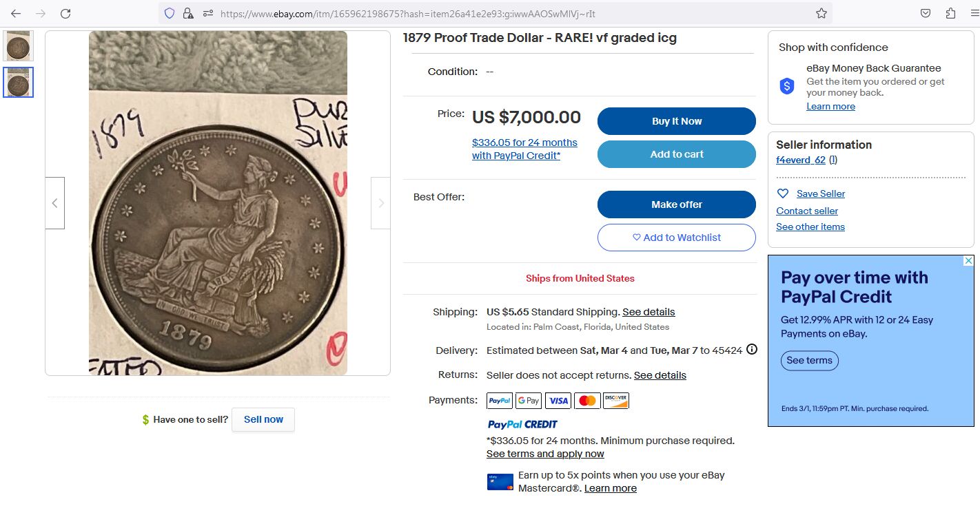Click the delivery info circle icon
The image size is (980, 515).
pos(752,349)
